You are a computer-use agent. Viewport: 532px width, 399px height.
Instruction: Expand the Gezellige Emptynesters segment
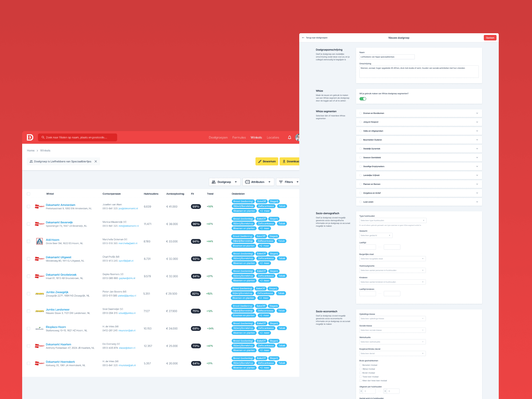point(477,167)
